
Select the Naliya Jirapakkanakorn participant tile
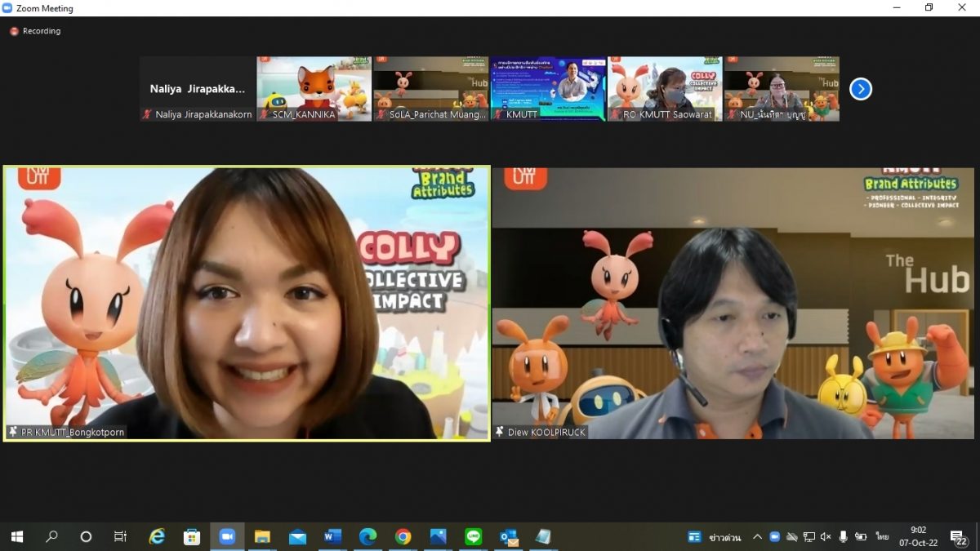coord(197,89)
